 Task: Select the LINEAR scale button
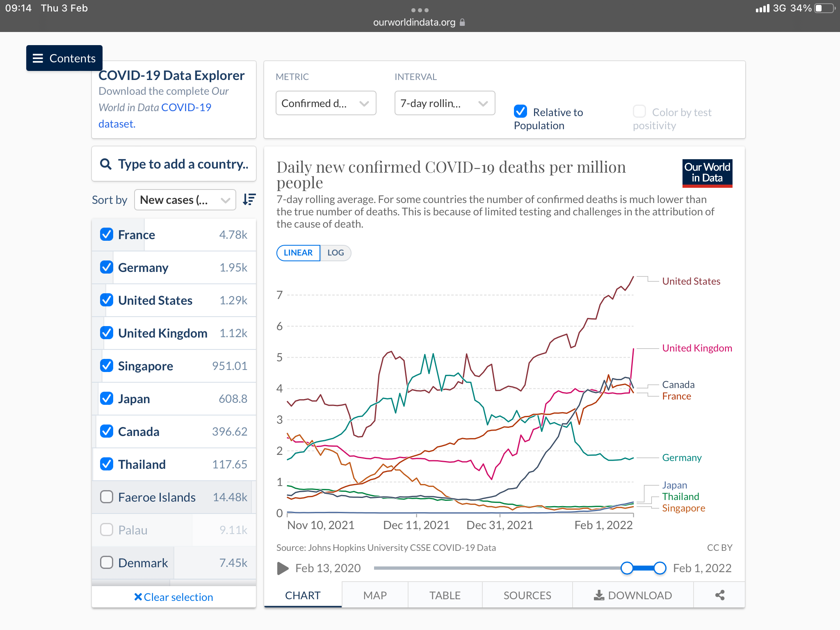point(298,253)
